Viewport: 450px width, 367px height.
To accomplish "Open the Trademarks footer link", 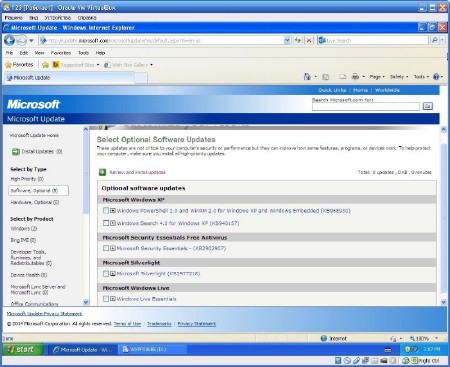I will (x=159, y=324).
